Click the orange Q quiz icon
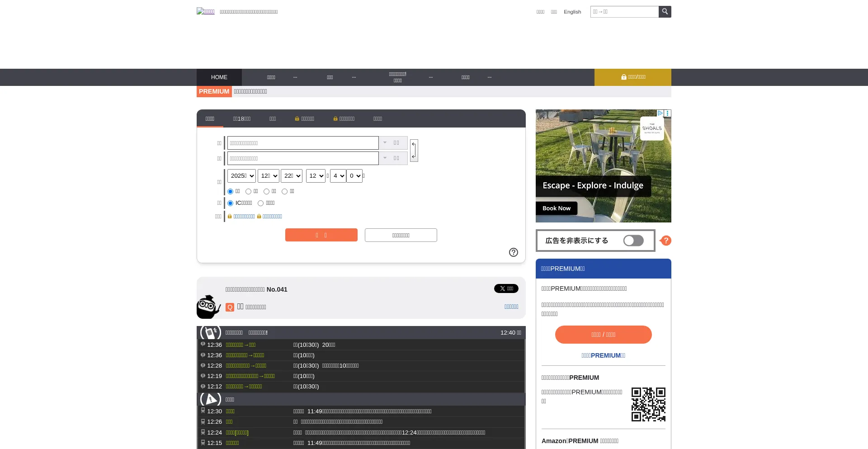The height and width of the screenshot is (449, 868). [230, 307]
